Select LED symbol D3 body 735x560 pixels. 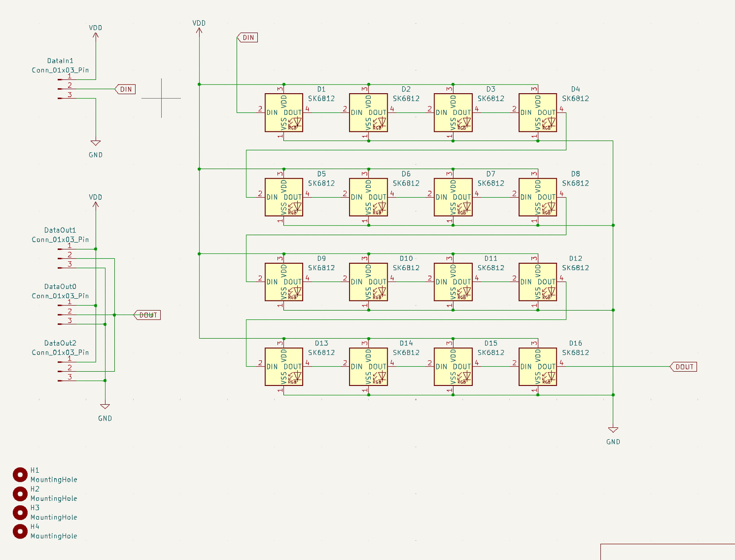tap(453, 113)
